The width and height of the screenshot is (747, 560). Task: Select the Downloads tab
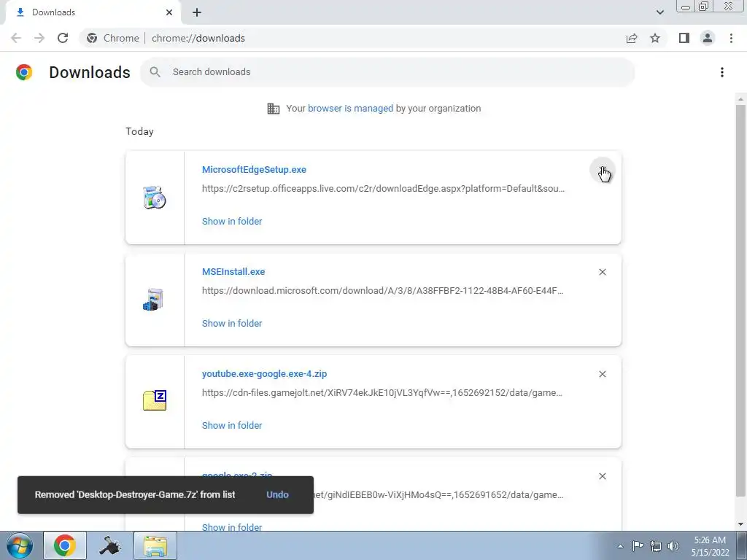[x=93, y=12]
